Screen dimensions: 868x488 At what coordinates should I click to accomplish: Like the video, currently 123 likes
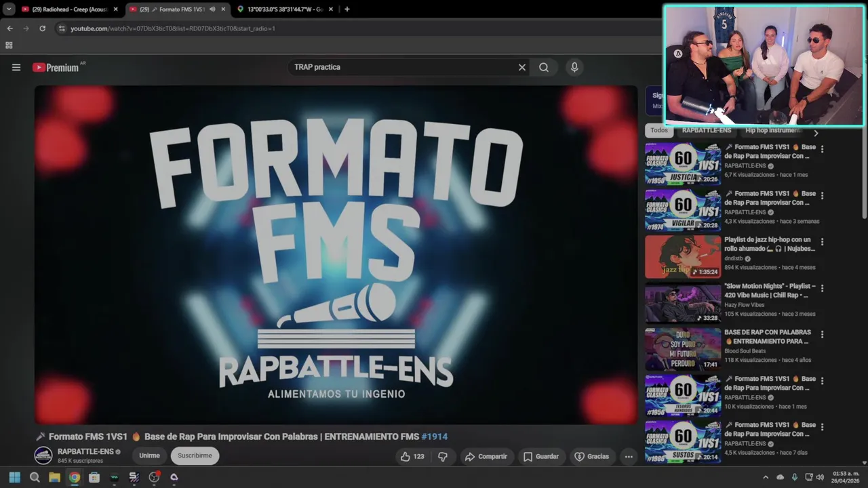(412, 456)
